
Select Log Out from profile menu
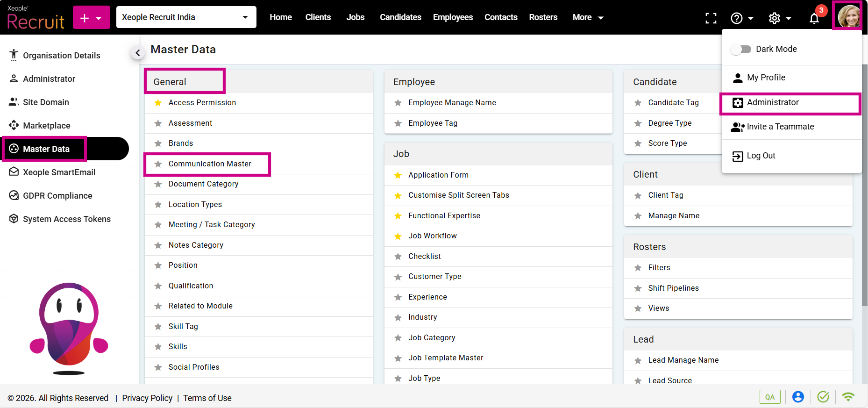pyautogui.click(x=760, y=156)
